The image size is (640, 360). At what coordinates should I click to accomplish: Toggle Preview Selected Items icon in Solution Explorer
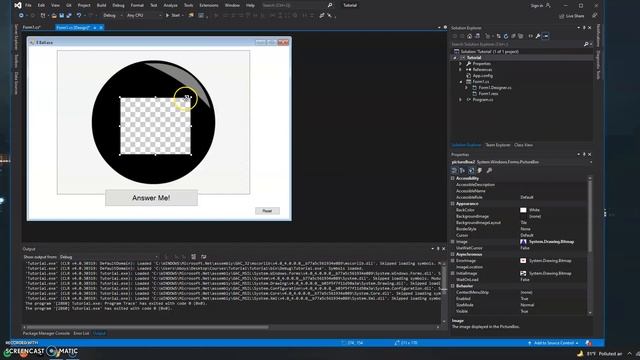[x=546, y=36]
